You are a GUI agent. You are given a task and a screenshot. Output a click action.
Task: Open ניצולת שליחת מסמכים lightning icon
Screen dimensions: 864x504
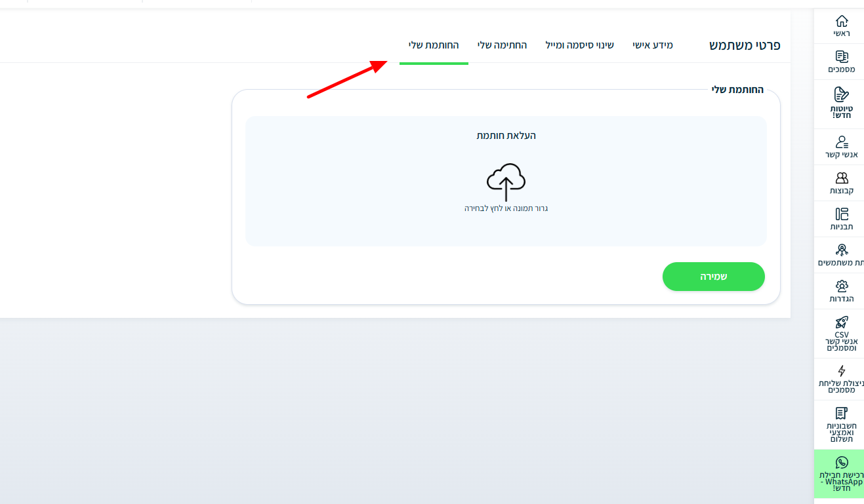point(842,371)
